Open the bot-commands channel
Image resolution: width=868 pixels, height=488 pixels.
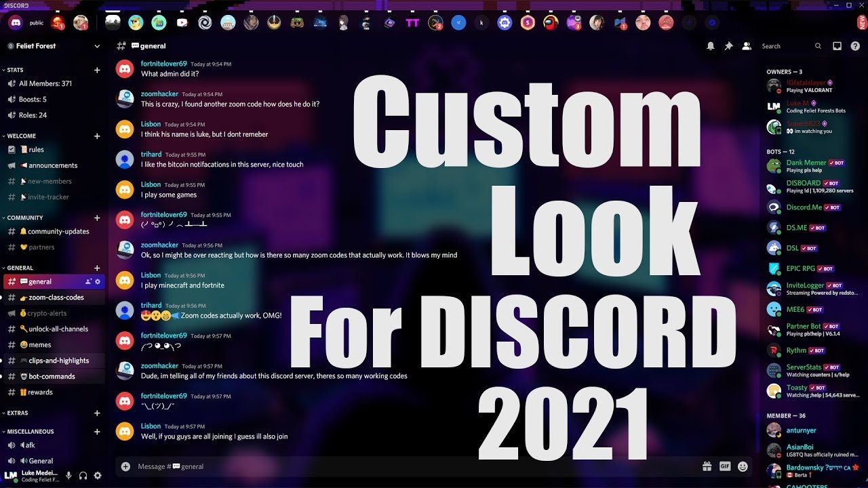pyautogui.click(x=54, y=376)
